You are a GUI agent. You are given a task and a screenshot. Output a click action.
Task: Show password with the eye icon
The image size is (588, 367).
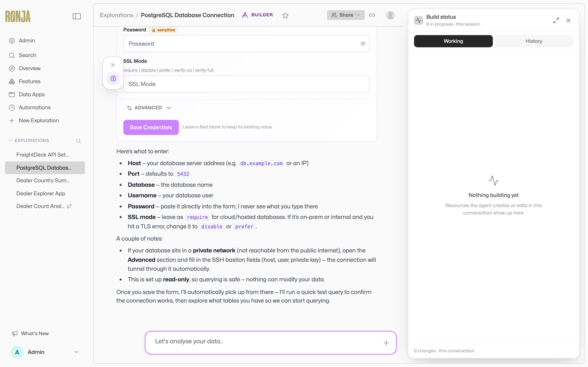[x=363, y=44]
